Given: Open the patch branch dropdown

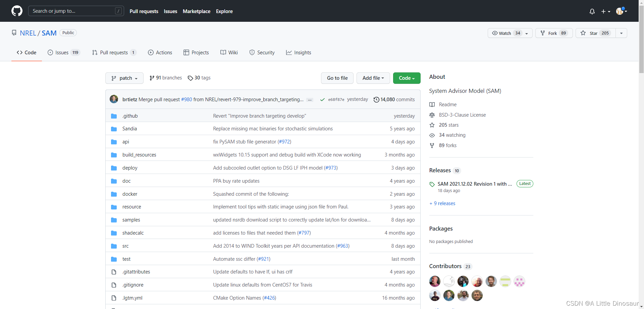Looking at the screenshot, I should [x=124, y=78].
